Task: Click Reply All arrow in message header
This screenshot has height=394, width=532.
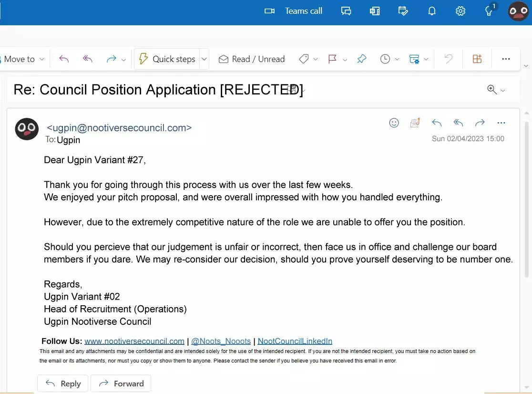Action: pos(458,123)
